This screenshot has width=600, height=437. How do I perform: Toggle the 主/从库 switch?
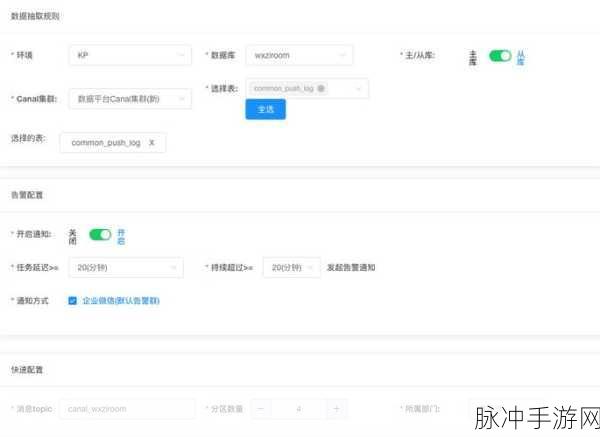point(500,56)
